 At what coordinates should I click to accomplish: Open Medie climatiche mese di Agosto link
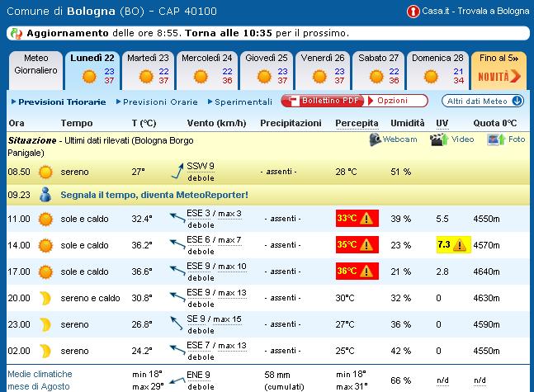pos(41,380)
